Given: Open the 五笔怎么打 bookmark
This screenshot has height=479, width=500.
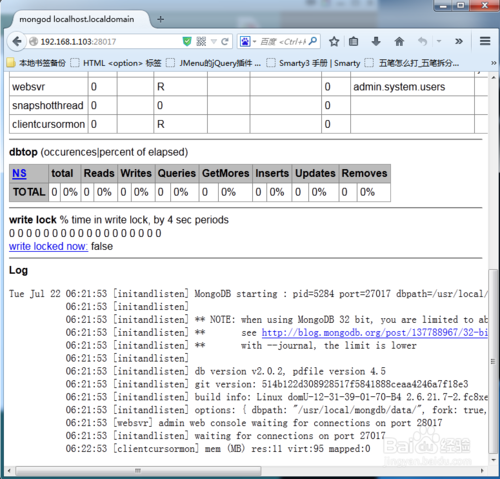Looking at the screenshot, I should pos(412,63).
